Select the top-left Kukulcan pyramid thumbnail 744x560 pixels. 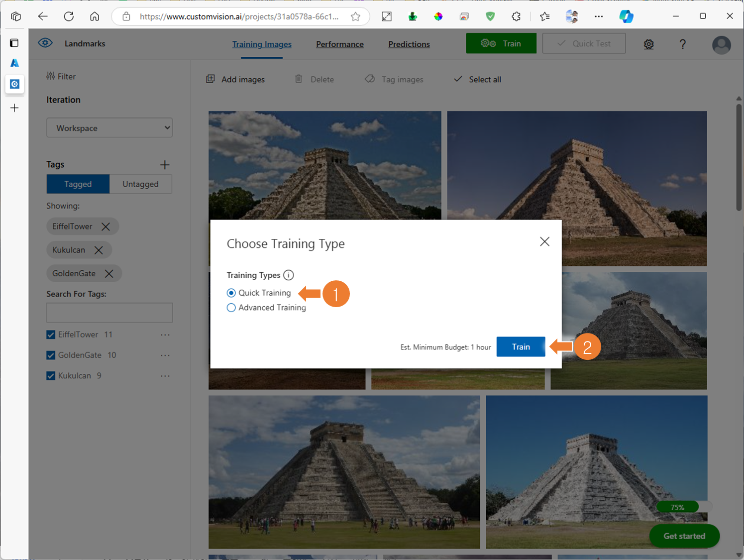324,165
